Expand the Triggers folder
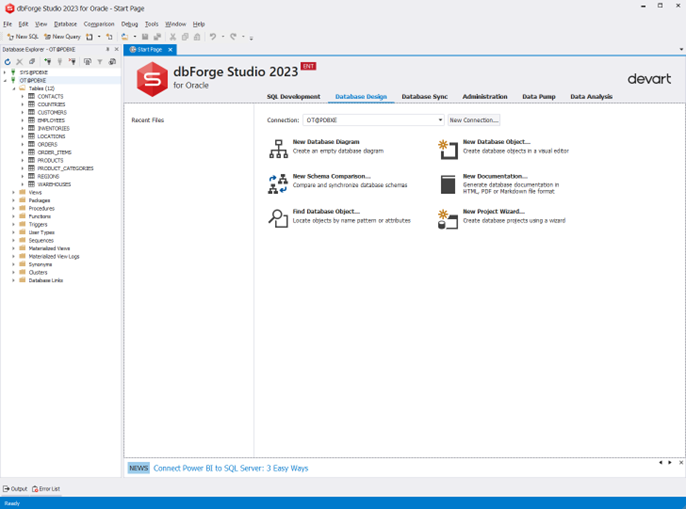The height and width of the screenshot is (509, 686). tap(14, 225)
